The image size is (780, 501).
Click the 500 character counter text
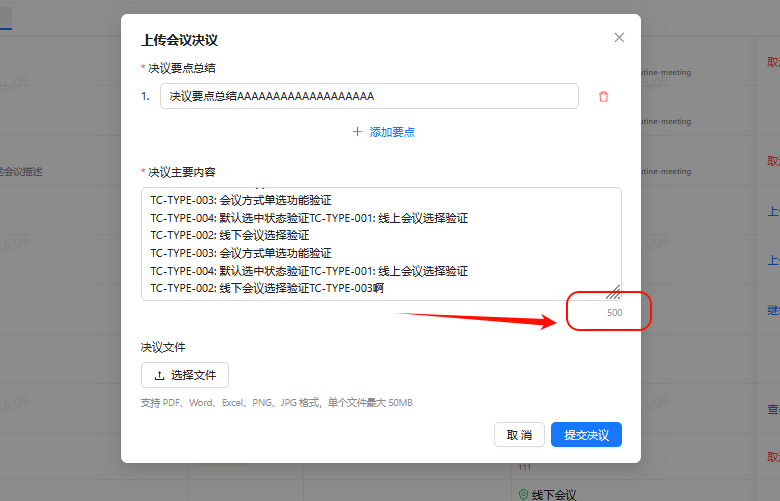pos(614,312)
